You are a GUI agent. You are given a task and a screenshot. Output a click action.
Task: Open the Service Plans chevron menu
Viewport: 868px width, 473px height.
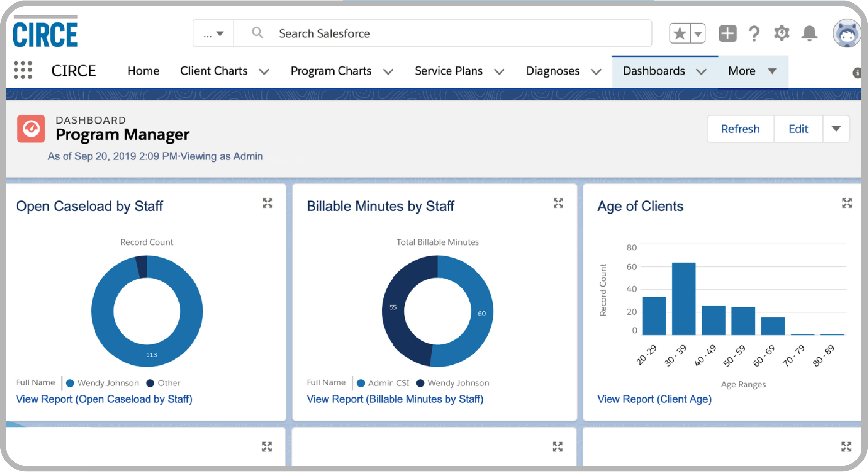coord(499,72)
